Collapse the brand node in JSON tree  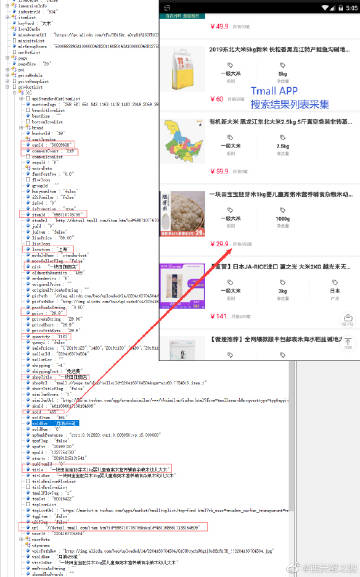22,128
